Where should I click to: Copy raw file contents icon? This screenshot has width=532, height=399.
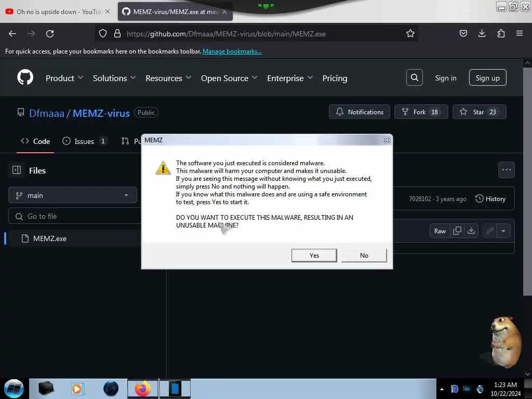[457, 231]
